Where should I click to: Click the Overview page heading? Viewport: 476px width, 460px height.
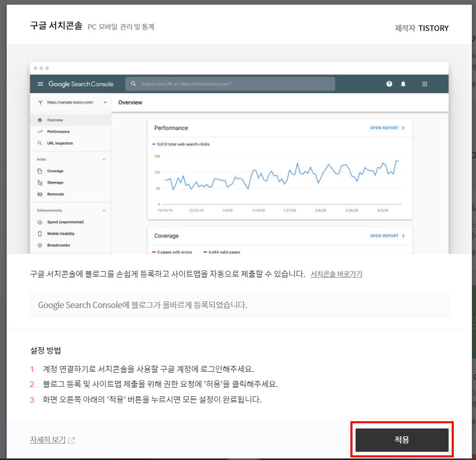pos(130,102)
